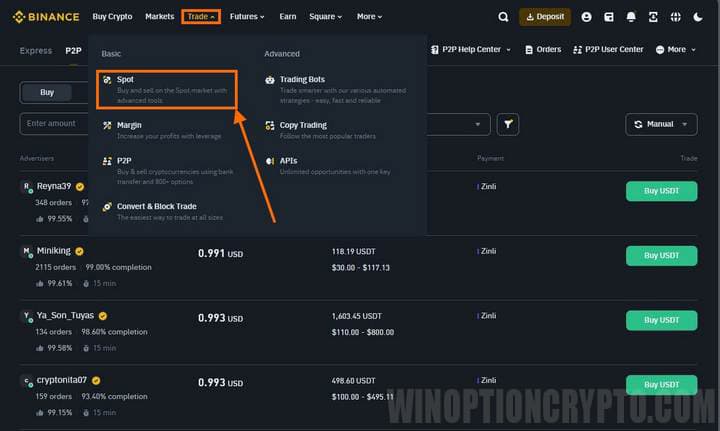Open the P2P Help Center dropdown

(469, 49)
